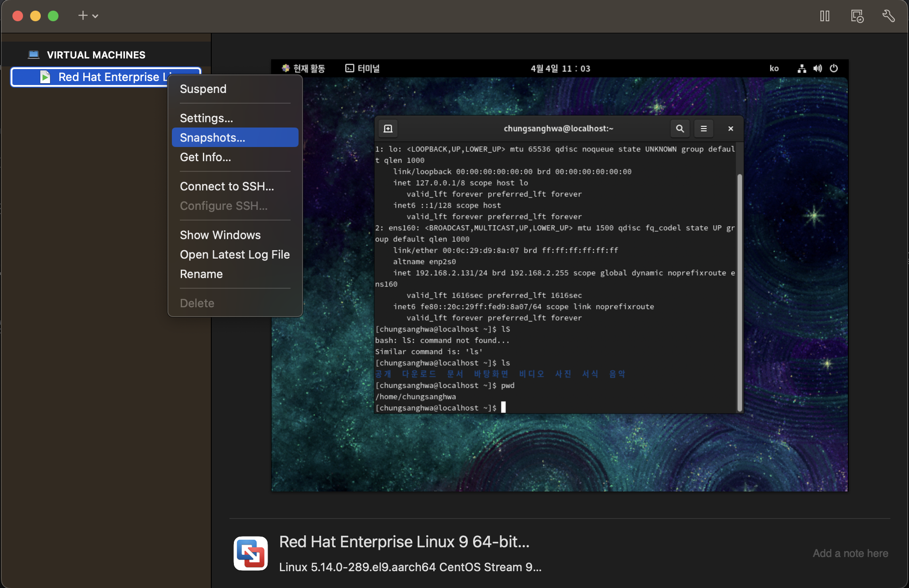The height and width of the screenshot is (588, 909).
Task: Click the 비디오 directory name in terminal
Action: [x=532, y=374]
